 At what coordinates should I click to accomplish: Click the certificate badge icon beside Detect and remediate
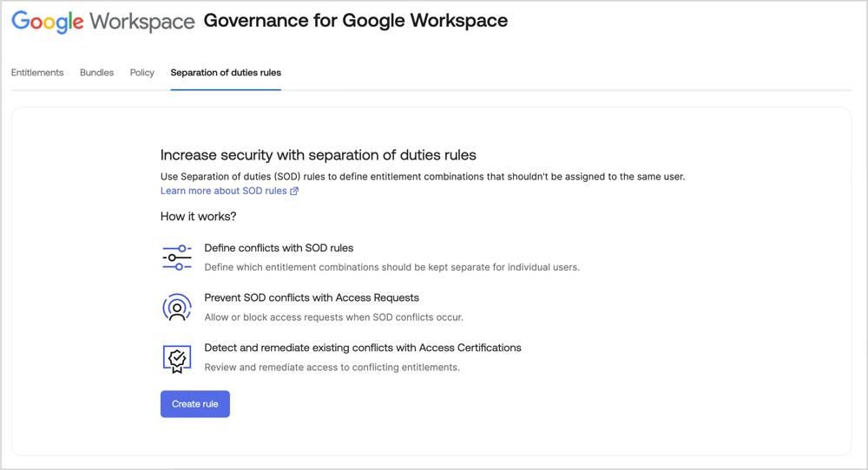(x=177, y=359)
